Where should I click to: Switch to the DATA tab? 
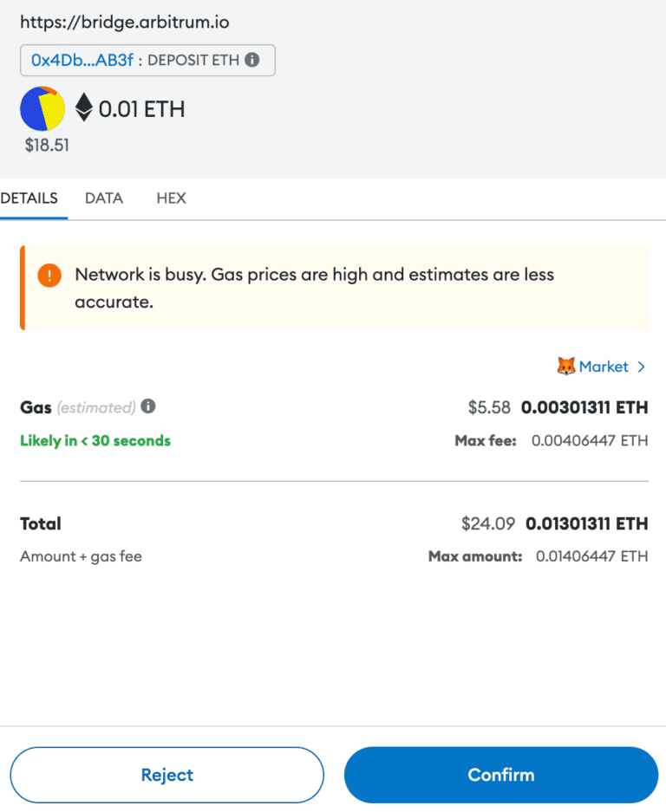click(x=103, y=198)
